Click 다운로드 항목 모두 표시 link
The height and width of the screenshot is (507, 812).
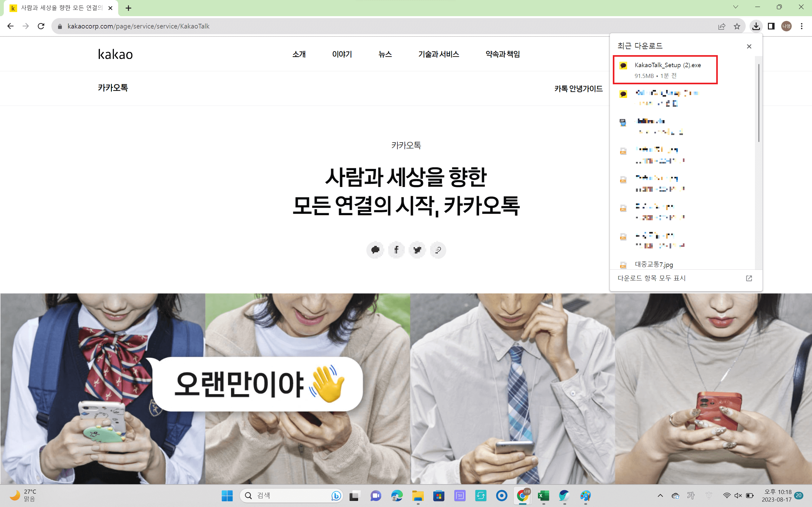tap(652, 278)
